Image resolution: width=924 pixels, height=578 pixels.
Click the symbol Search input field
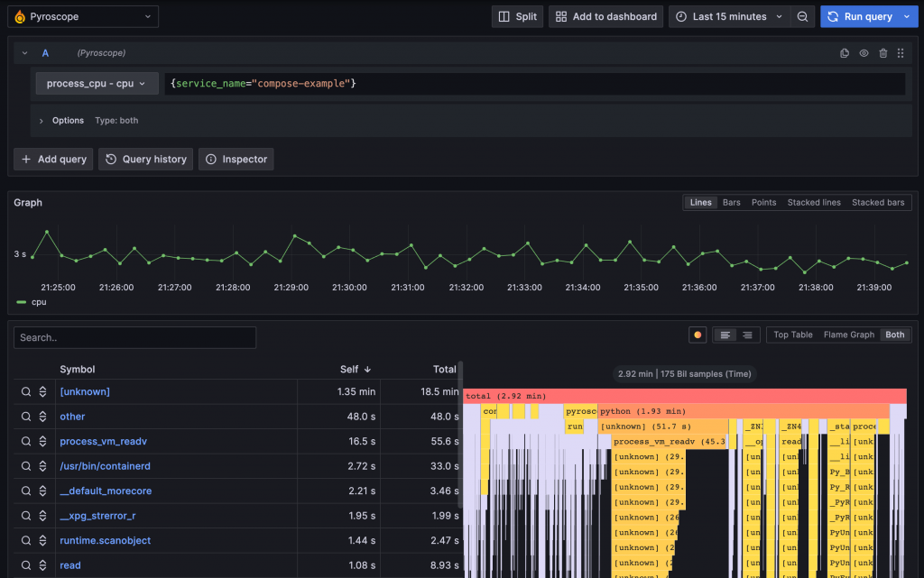(134, 337)
